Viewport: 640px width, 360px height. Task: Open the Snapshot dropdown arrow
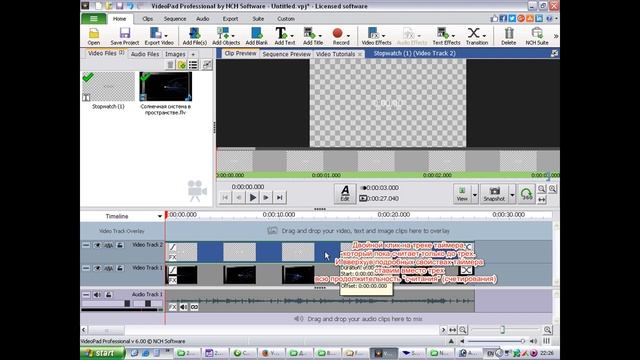click(x=512, y=195)
